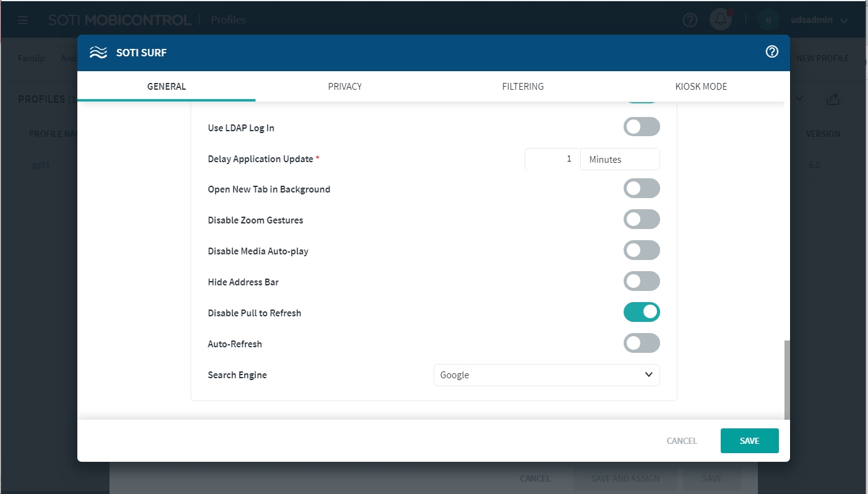
Task: Toggle Use LDAP Log In
Action: [x=642, y=127]
